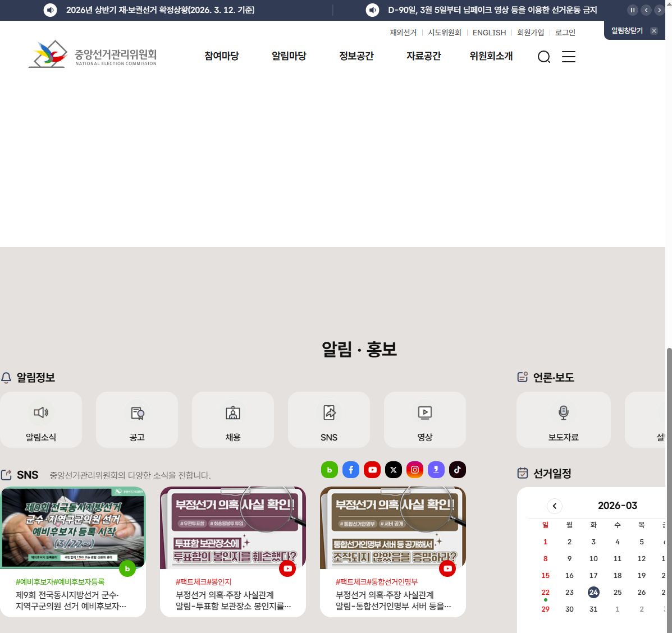Viewport: 672px width, 633px height.
Task: Close the 알림창닫기 notice panel
Action: [x=653, y=31]
